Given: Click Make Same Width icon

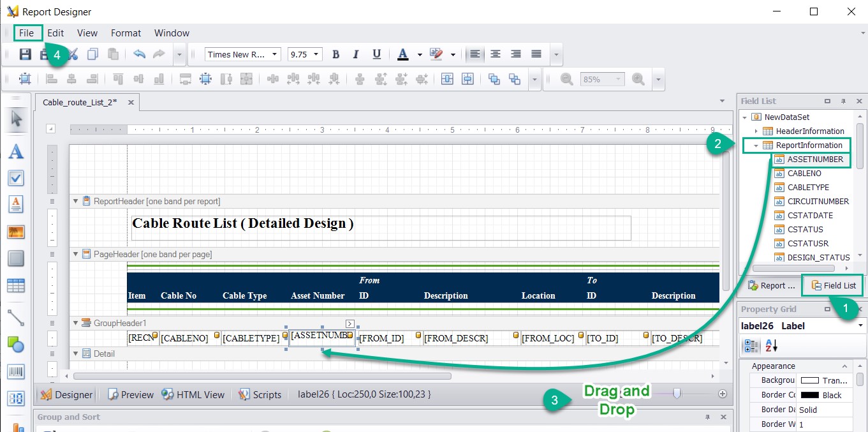Looking at the screenshot, I should (186, 79).
